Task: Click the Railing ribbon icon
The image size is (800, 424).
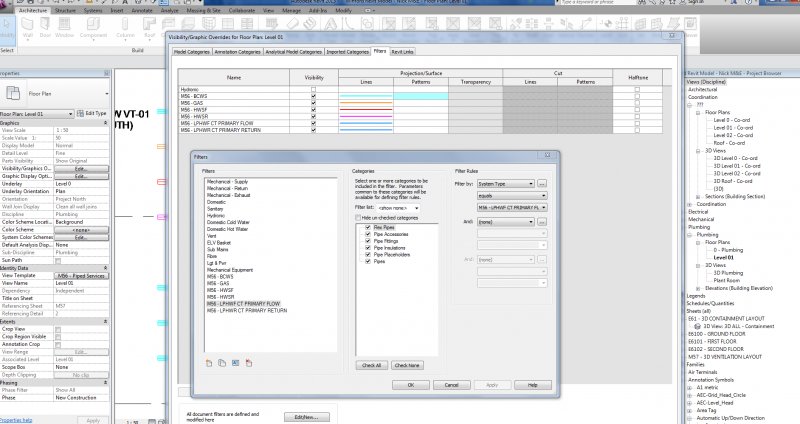Action: point(272,23)
